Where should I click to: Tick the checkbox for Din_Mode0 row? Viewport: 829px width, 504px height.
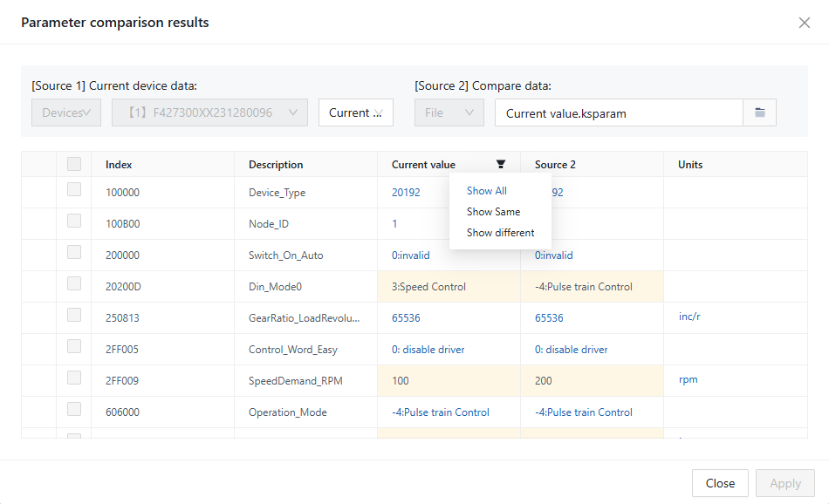(x=74, y=283)
